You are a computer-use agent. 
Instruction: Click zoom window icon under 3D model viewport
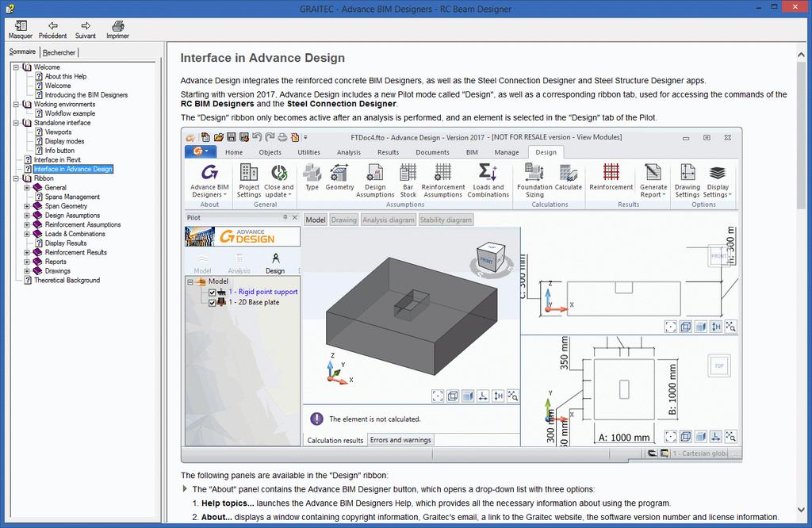[513, 396]
